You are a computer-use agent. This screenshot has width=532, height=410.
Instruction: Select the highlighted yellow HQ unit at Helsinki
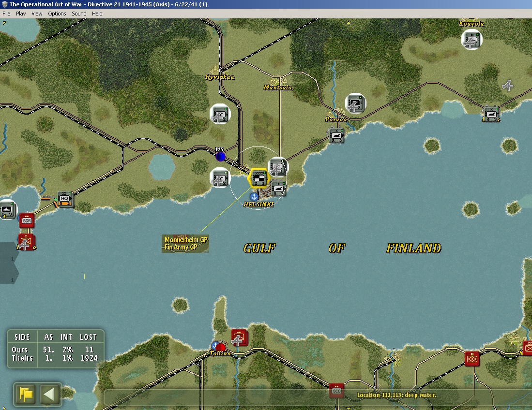tap(259, 178)
